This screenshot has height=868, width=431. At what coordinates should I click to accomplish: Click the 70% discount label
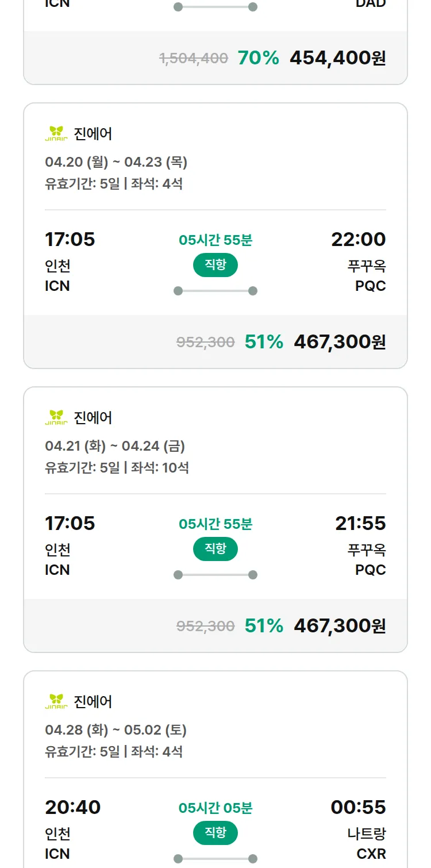click(x=258, y=58)
